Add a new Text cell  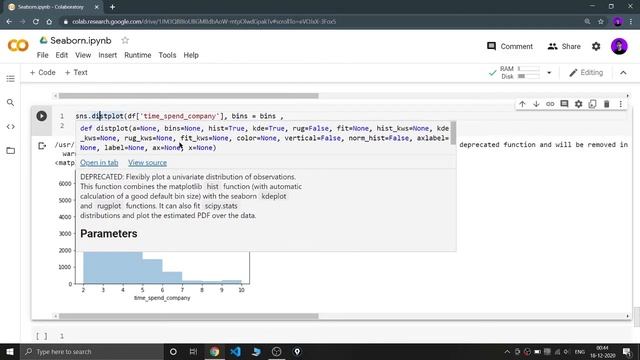[x=76, y=73]
